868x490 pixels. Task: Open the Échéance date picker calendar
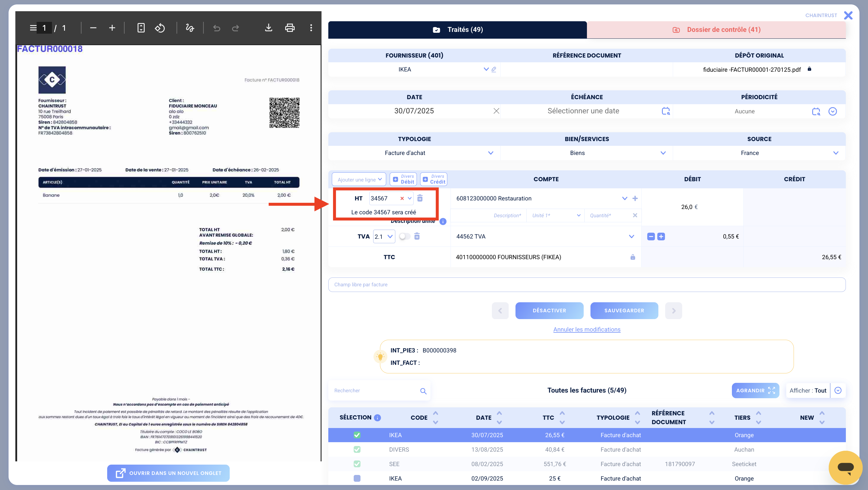click(665, 111)
